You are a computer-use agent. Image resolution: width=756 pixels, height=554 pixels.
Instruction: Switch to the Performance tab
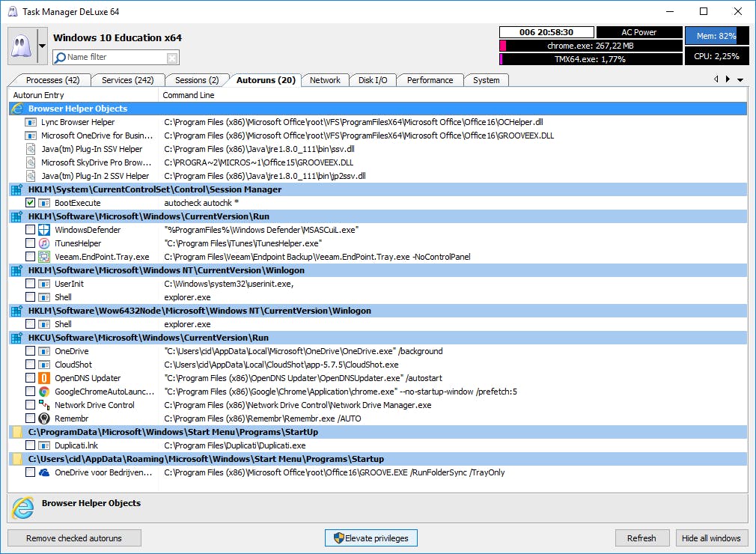coord(430,80)
